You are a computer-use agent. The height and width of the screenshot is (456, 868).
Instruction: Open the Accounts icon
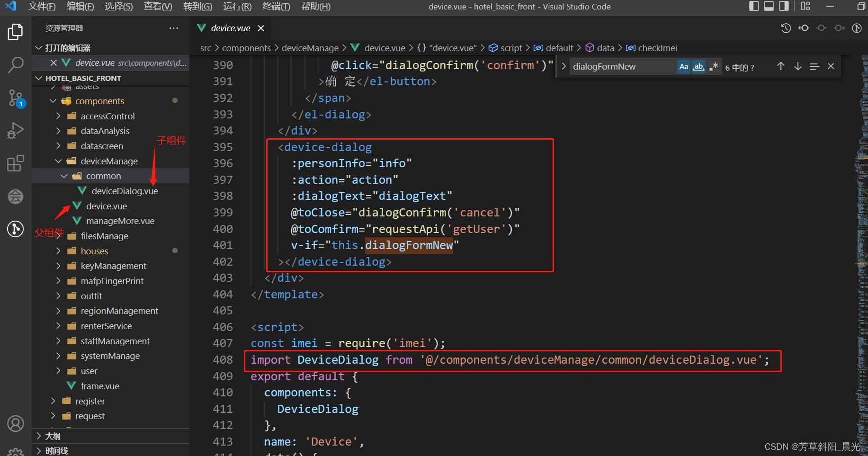[x=15, y=424]
